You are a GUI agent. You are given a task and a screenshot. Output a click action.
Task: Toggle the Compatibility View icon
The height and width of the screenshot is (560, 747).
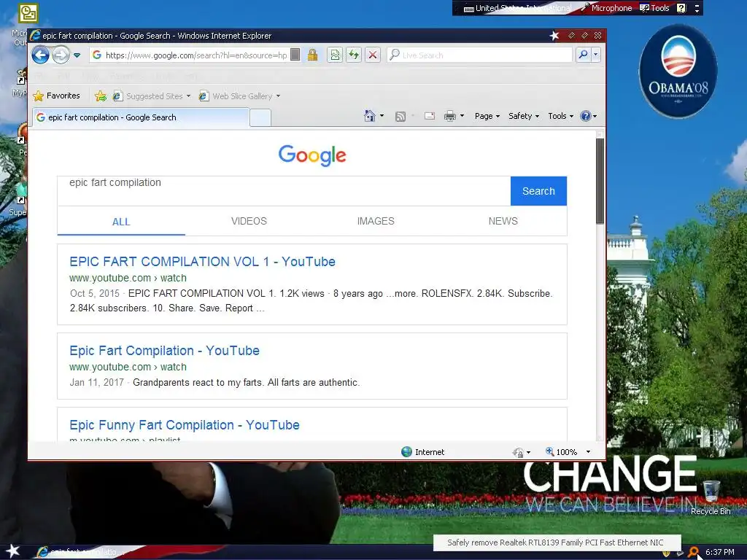[x=336, y=55]
